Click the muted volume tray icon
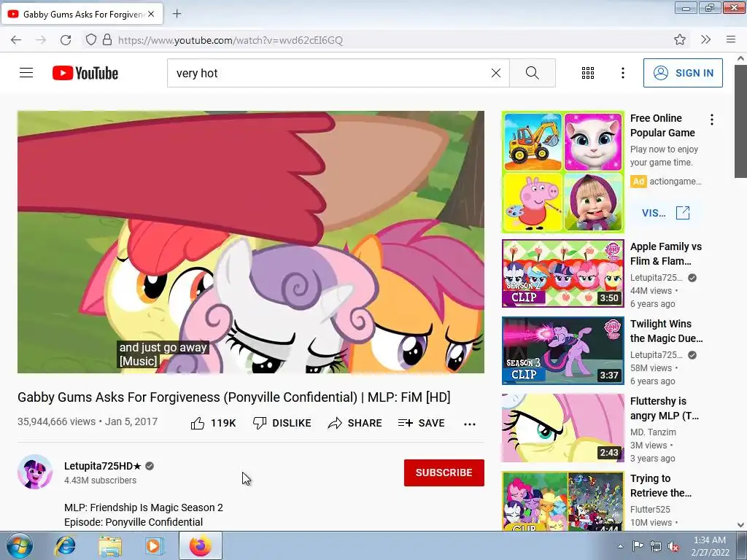Viewport: 747px width, 560px height. (673, 546)
